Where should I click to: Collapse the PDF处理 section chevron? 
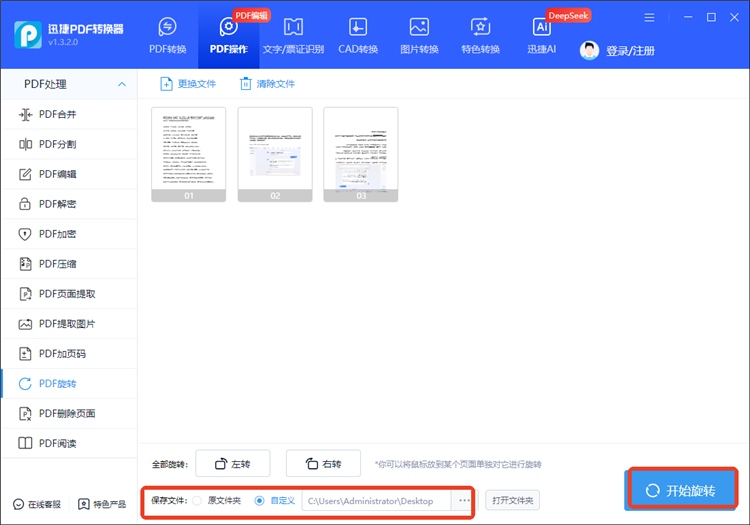122,84
